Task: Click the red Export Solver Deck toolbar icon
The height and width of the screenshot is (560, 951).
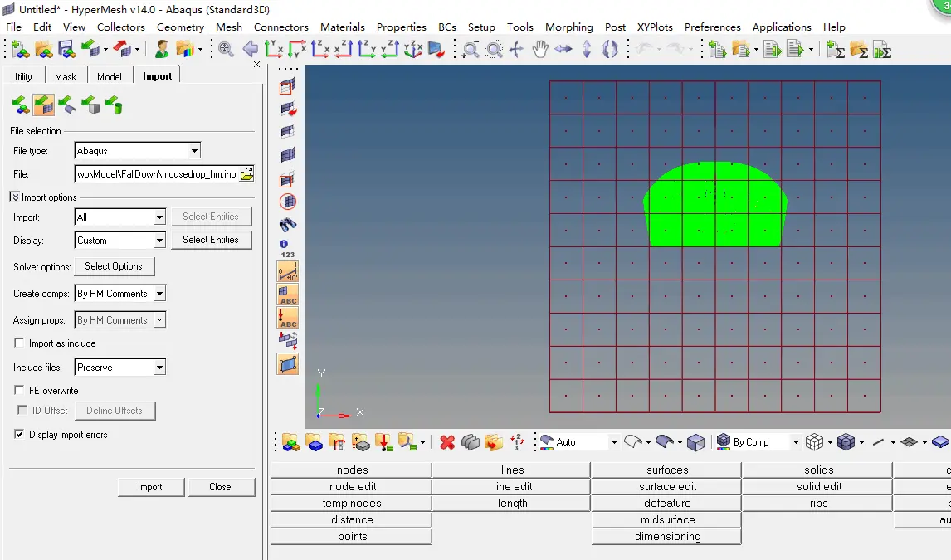Action: click(122, 49)
